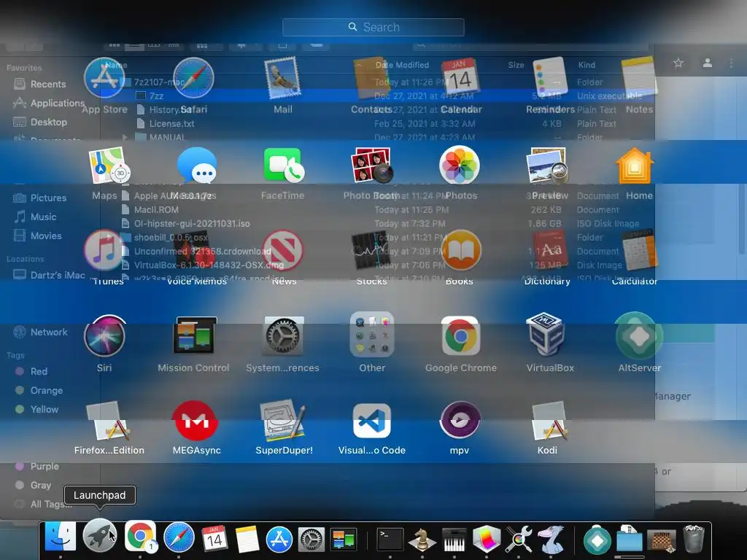This screenshot has width=747, height=560.
Task: Click Chrome in the Dock
Action: [140, 537]
